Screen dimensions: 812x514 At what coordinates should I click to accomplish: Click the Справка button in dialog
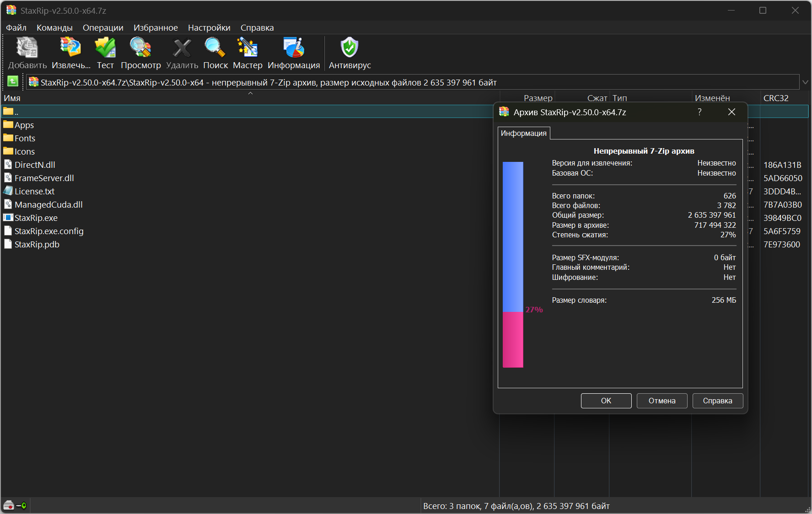coord(718,401)
